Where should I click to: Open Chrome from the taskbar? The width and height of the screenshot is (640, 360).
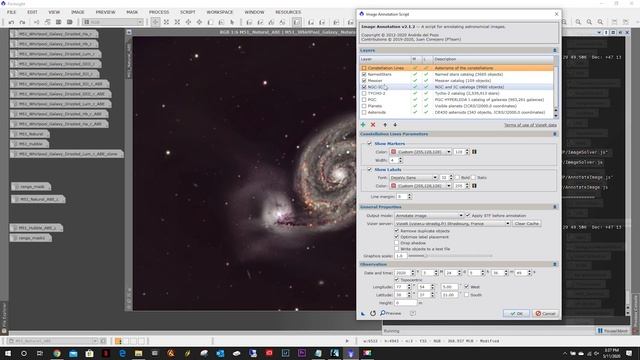coord(57,353)
